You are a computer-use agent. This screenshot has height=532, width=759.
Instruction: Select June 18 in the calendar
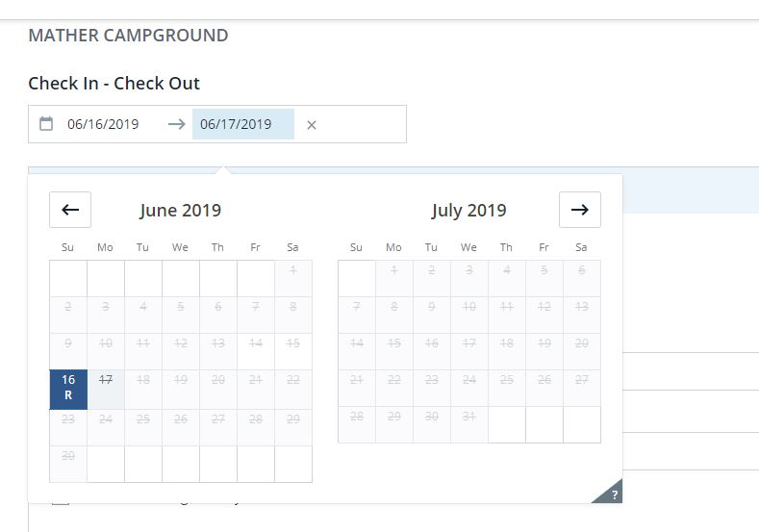click(x=143, y=381)
